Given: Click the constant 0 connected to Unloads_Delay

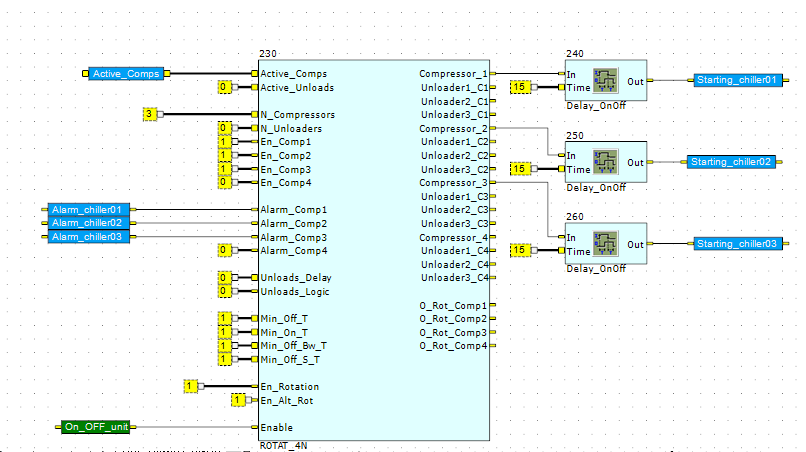Looking at the screenshot, I should 224,278.
